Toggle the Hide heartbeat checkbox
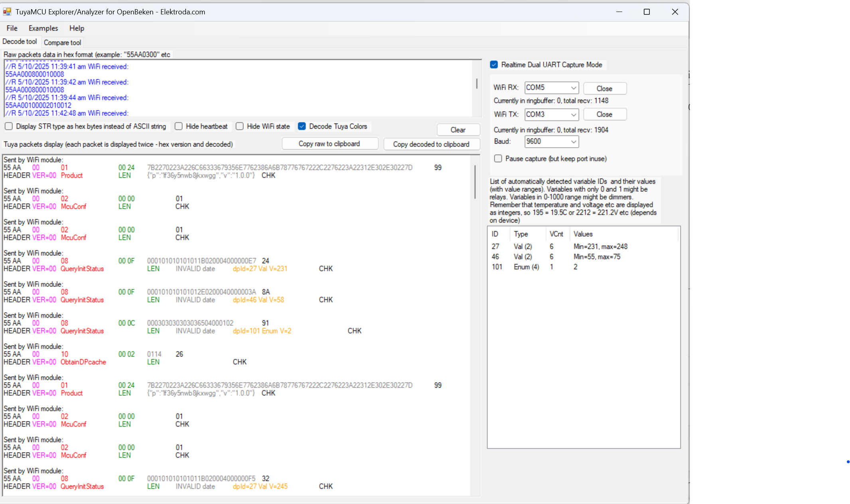The image size is (850, 504). (x=179, y=126)
